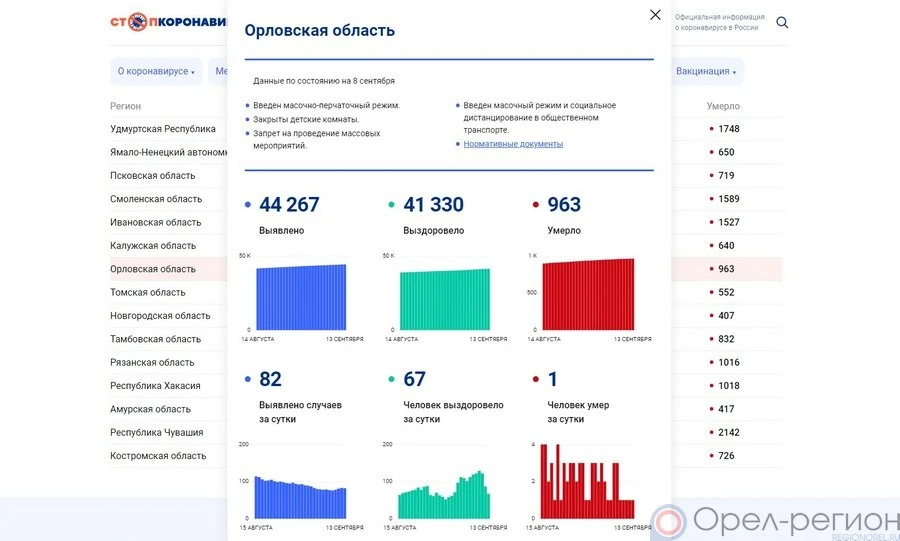Click the red Умерло cumulative chart

(589, 295)
